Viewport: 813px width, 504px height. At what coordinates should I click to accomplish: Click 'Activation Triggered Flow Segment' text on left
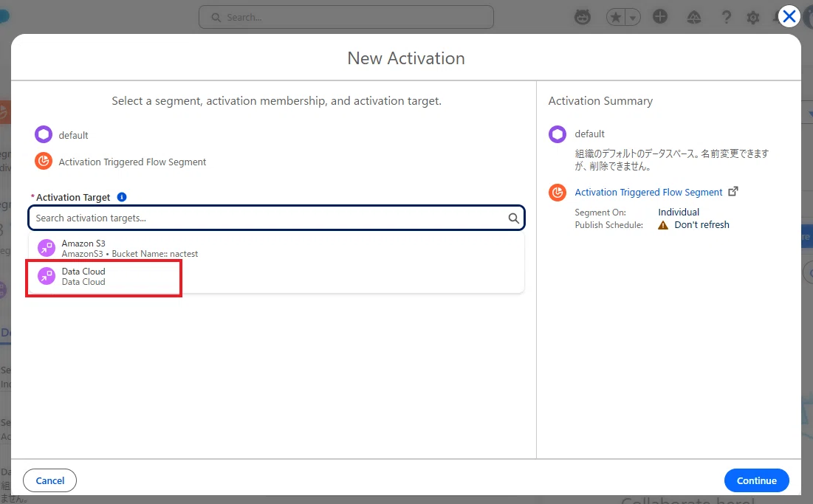pos(132,162)
